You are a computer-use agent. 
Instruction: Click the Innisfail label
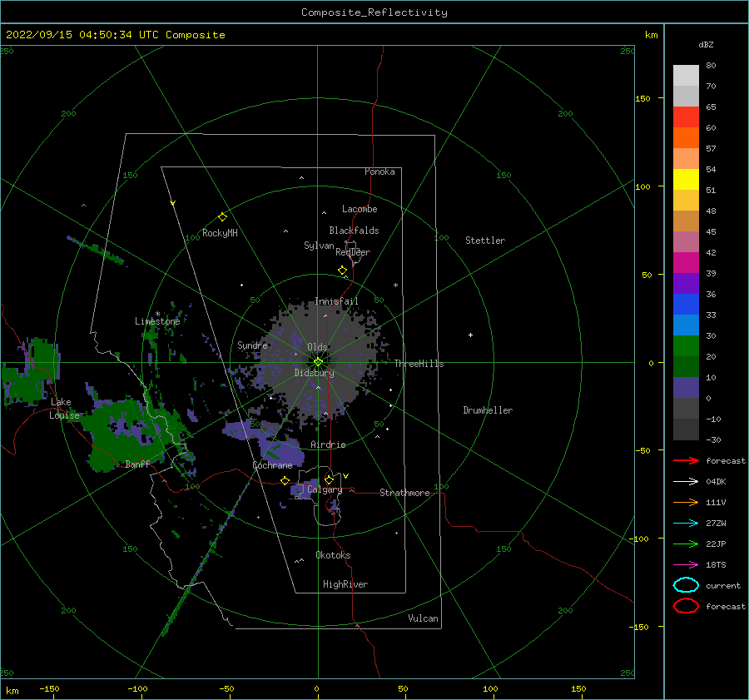336,301
